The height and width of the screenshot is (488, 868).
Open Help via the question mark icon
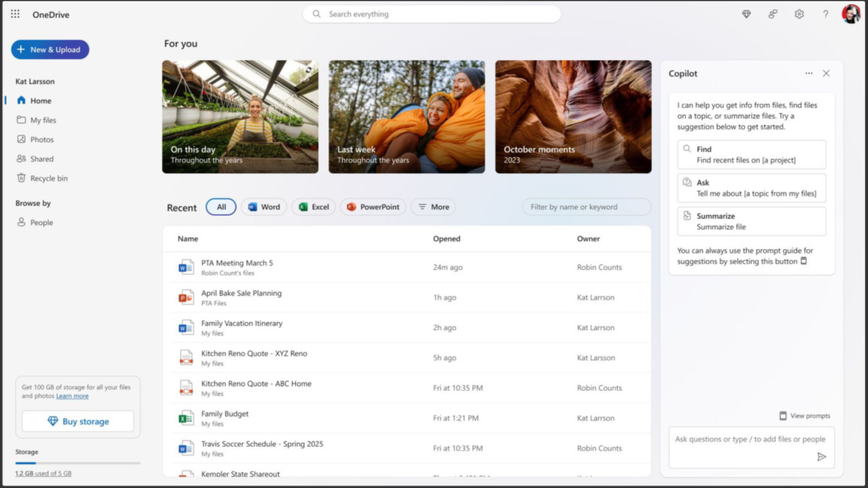click(x=826, y=14)
